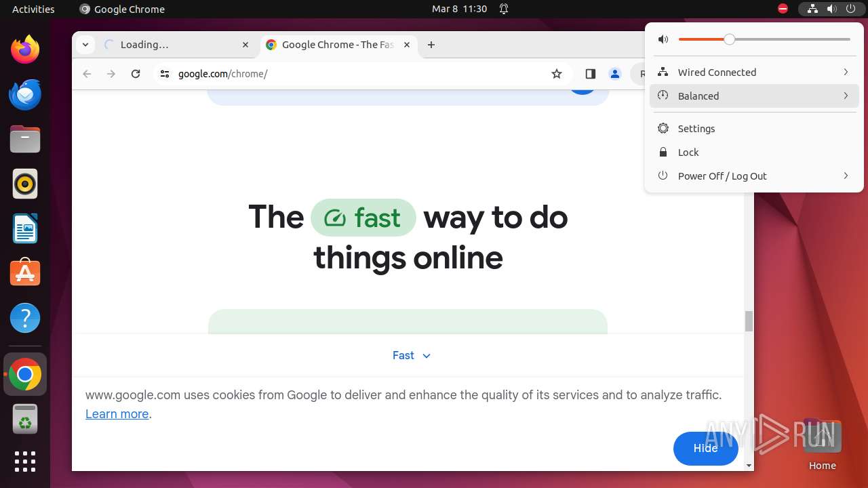Screen dimensions: 868x488
Task: Select Google Chrome in the dock
Action: (x=25, y=374)
